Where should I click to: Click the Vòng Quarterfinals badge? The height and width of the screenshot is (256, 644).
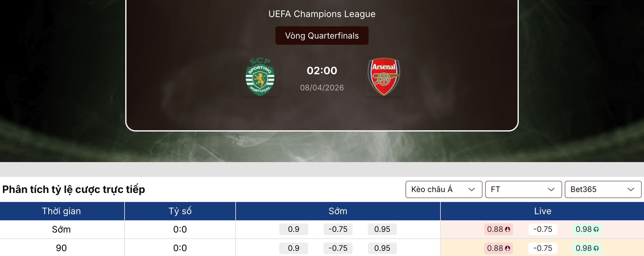tap(322, 36)
